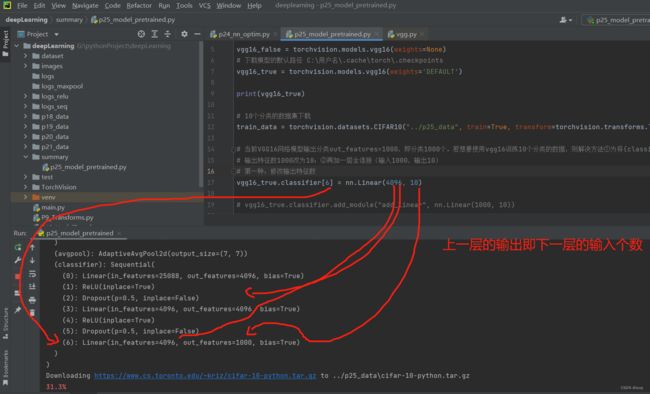Screen dimensions: 650x394
Task: Expand the dataset folder
Action: [25, 56]
